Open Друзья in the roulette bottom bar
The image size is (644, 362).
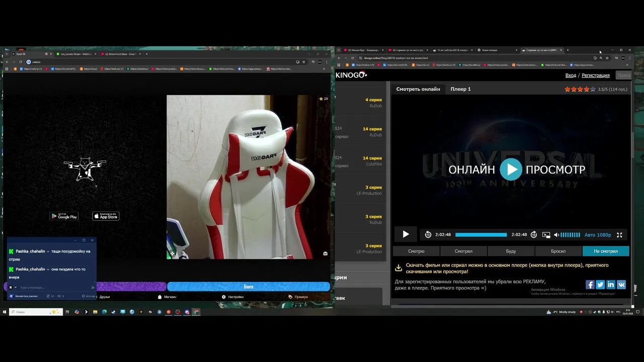pos(105,297)
